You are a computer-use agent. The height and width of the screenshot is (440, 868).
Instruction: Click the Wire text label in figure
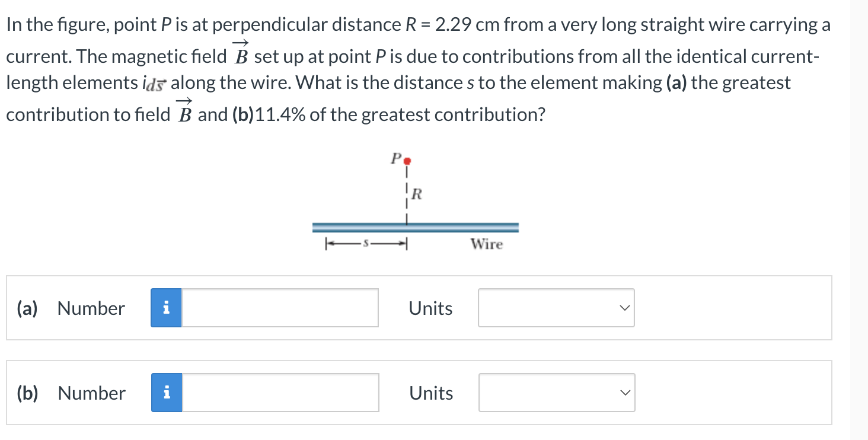pyautogui.click(x=487, y=244)
